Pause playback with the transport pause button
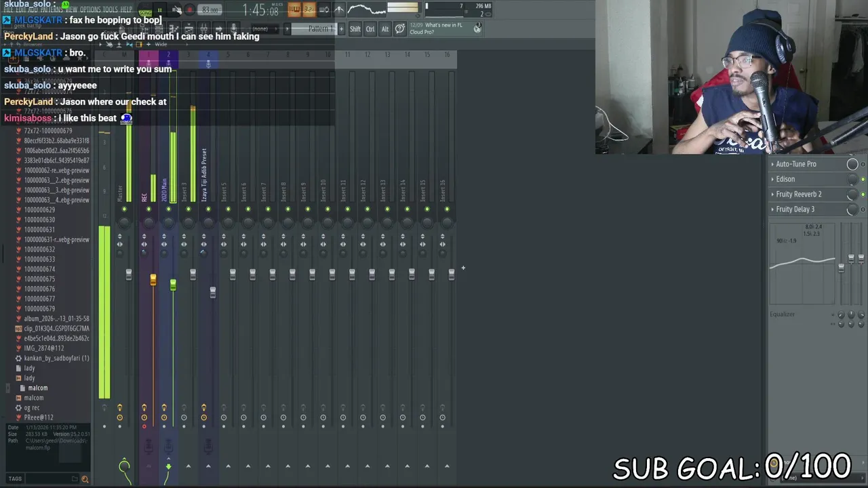 point(160,10)
